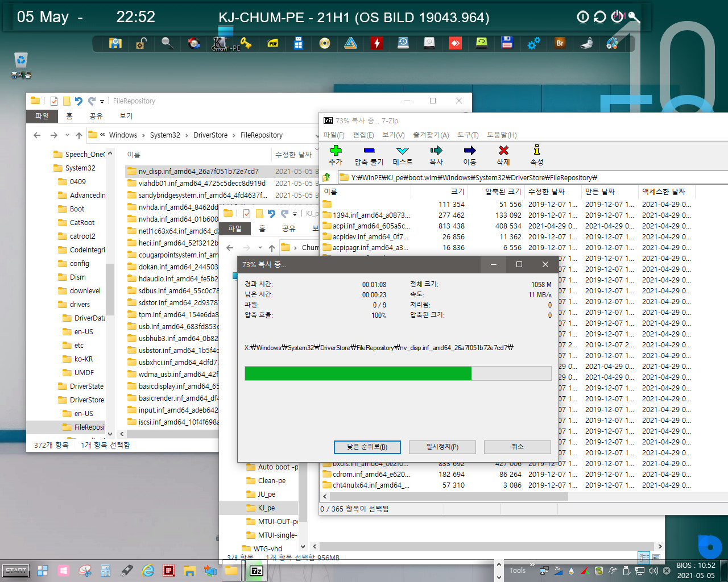
Task: Open the 보기(V) menu in 7-Zip
Action: [x=394, y=135]
